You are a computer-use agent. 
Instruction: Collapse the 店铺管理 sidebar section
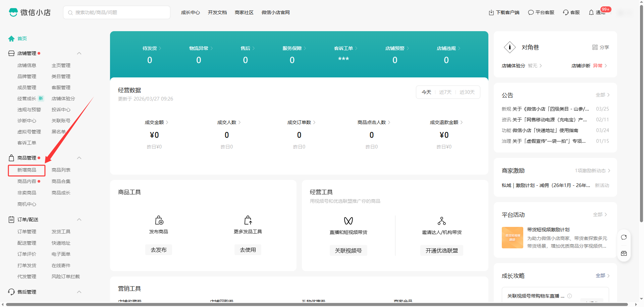79,53
